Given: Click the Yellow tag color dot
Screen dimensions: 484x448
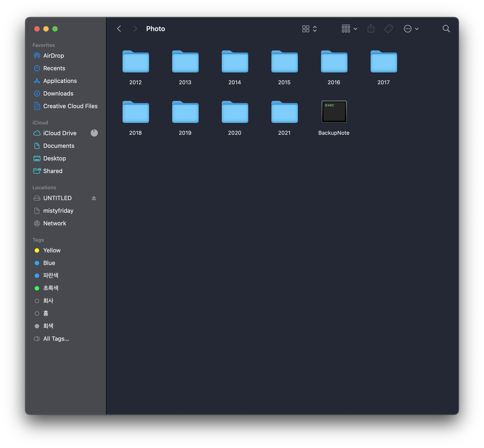Looking at the screenshot, I should pos(37,250).
